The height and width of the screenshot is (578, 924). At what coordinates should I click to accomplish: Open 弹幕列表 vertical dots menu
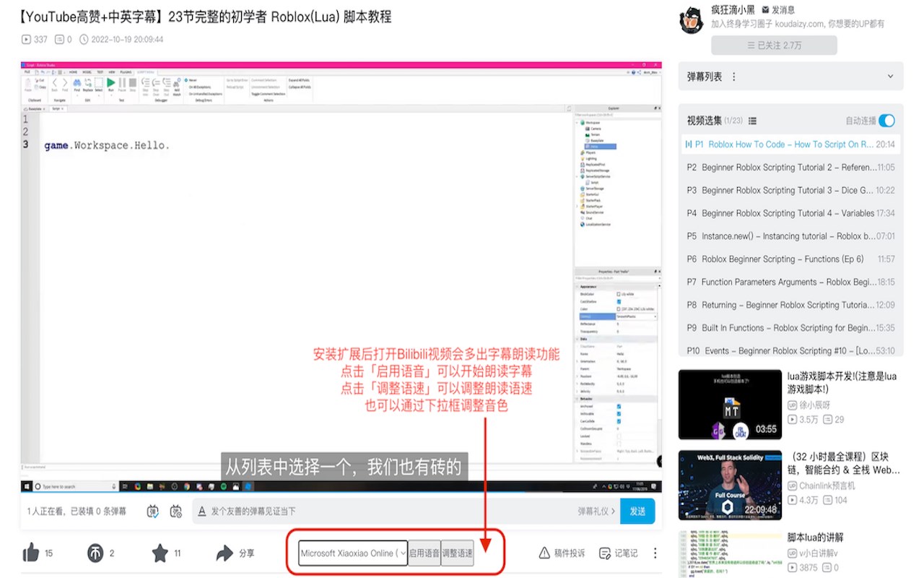coord(734,77)
